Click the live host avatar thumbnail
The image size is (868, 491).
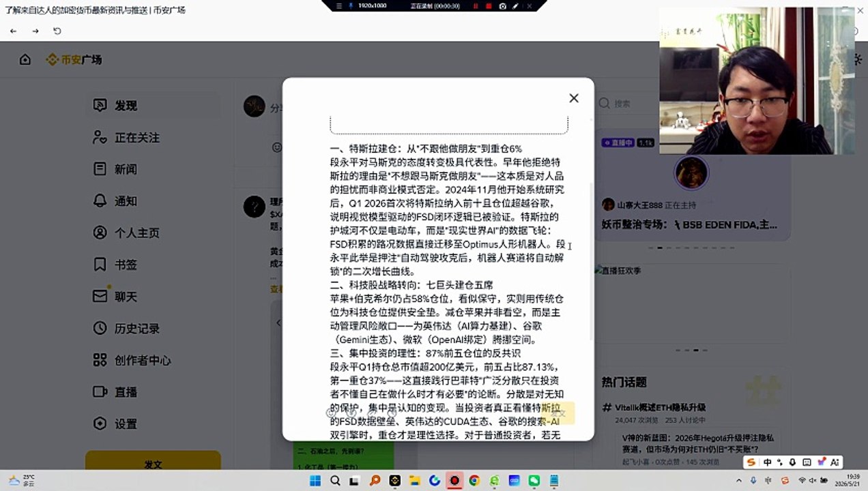point(691,173)
